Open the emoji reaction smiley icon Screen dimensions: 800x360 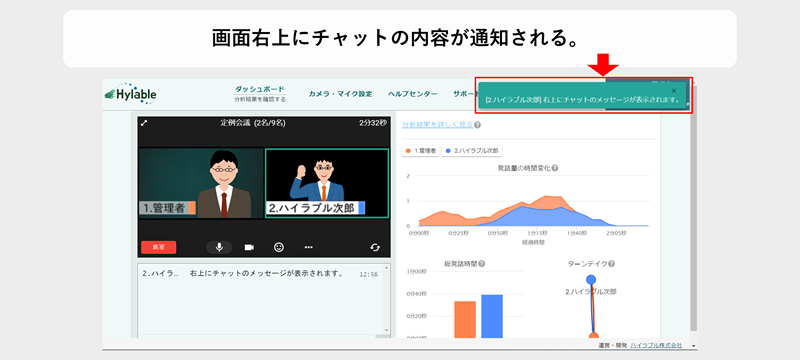pyautogui.click(x=279, y=247)
